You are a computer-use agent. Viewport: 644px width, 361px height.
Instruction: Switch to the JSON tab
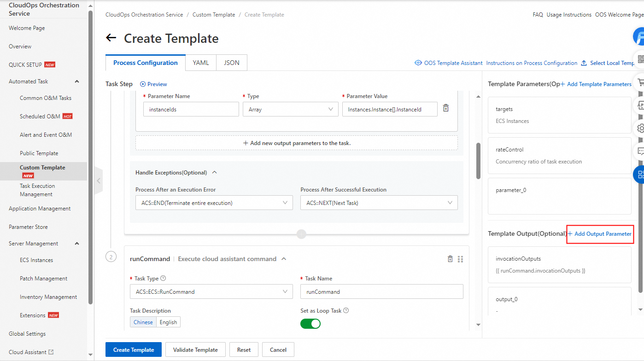(x=232, y=63)
